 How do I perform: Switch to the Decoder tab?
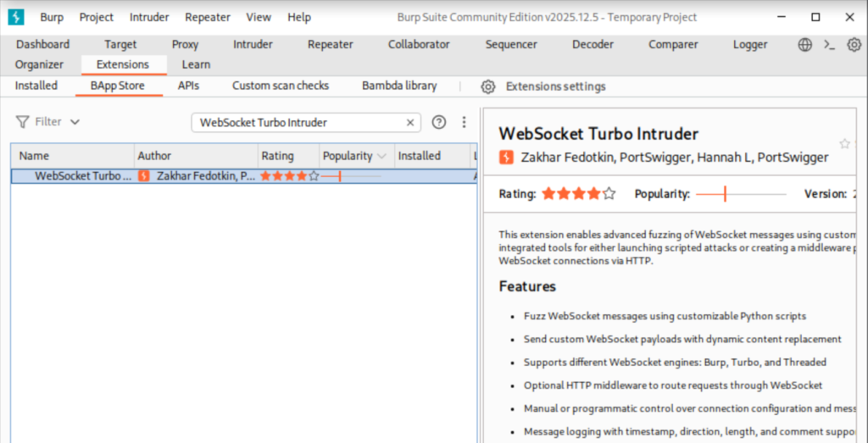coord(593,45)
